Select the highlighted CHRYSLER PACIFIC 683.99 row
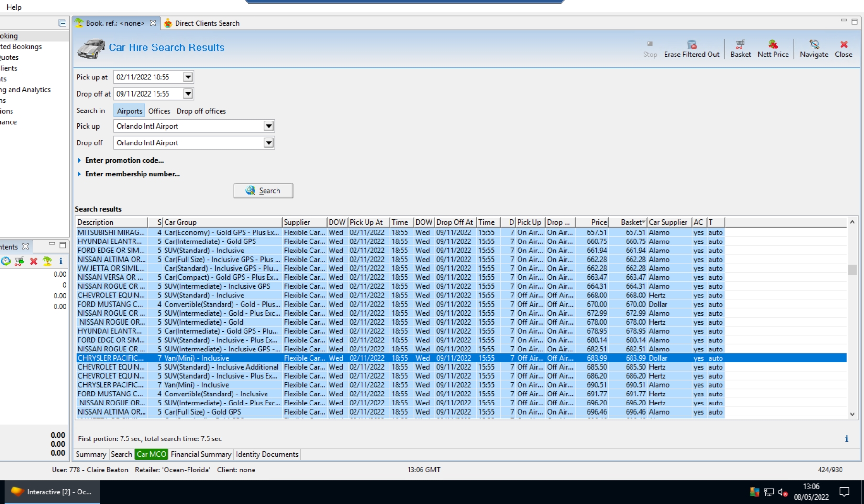The height and width of the screenshot is (504, 864). [x=461, y=358]
